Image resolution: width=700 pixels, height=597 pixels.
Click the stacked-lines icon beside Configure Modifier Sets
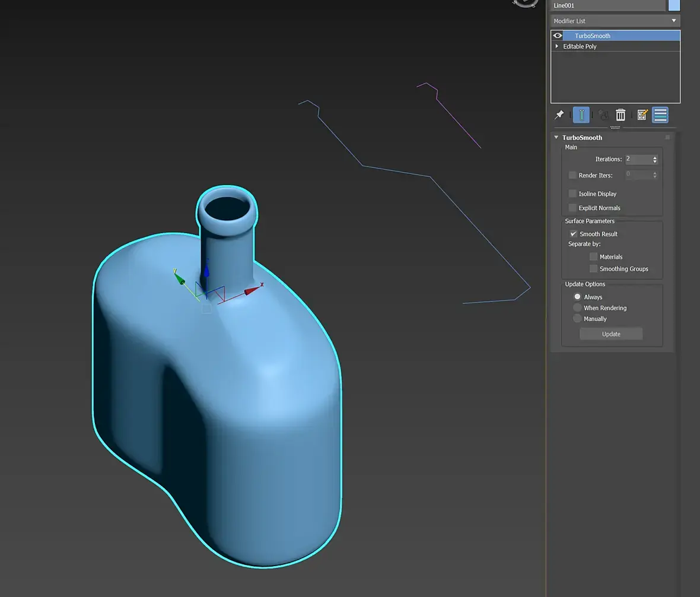pos(660,115)
